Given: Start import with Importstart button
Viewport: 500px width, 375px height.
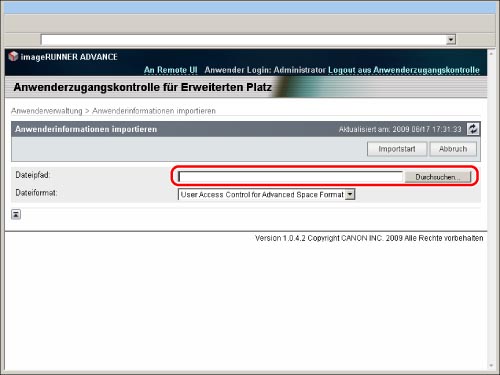Looking at the screenshot, I should [397, 149].
